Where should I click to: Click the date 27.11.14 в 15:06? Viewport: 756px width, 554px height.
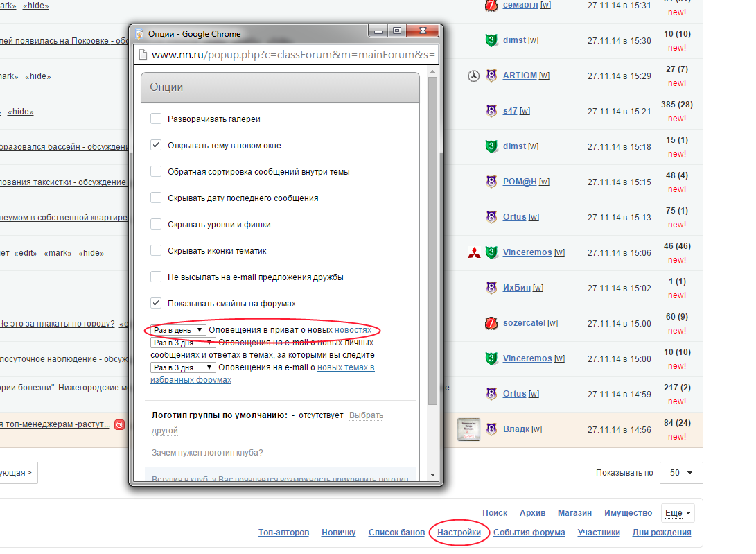click(x=619, y=253)
